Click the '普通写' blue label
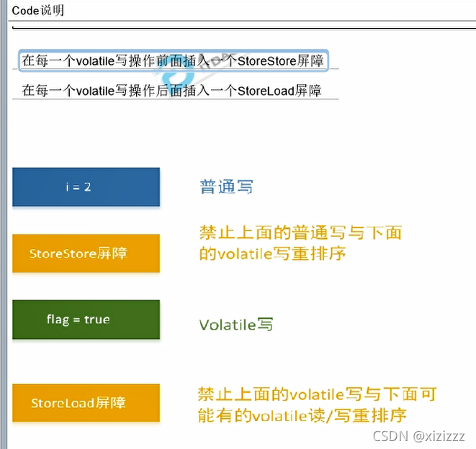Screen dimensions: 476x449 (226, 186)
